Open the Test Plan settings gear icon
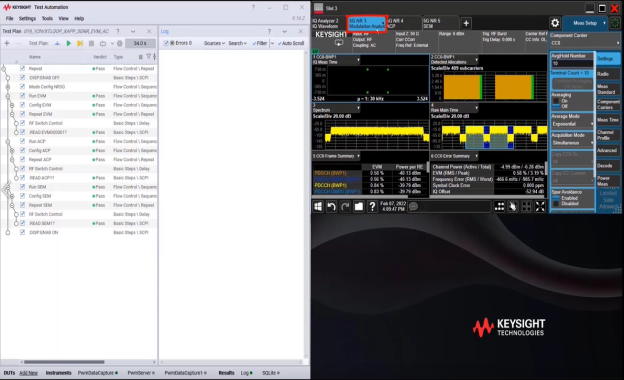Image resolution: width=624 pixels, height=380 pixels. (119, 43)
